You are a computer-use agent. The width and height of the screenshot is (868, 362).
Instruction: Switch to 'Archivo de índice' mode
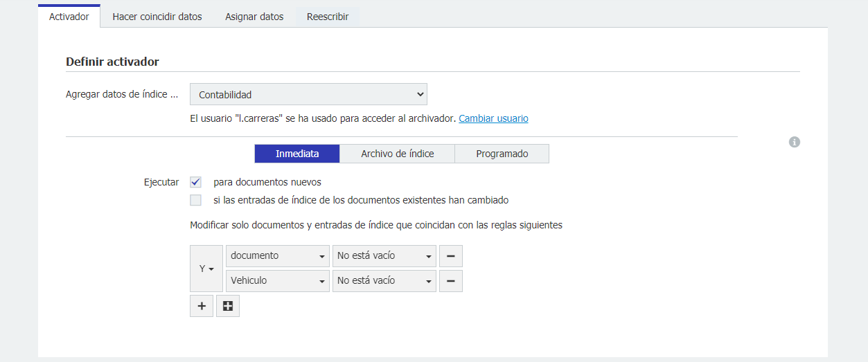397,154
